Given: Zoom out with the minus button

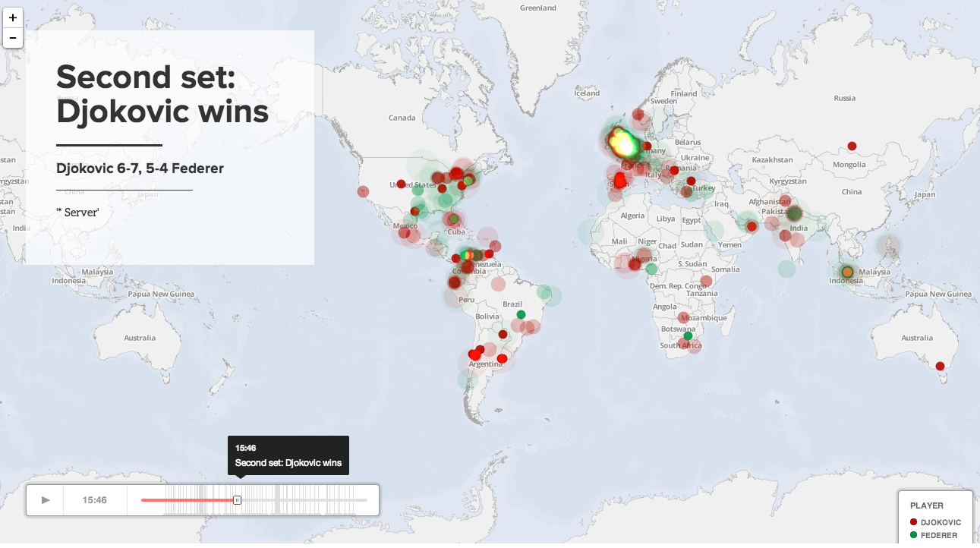Looking at the screenshot, I should coord(13,37).
